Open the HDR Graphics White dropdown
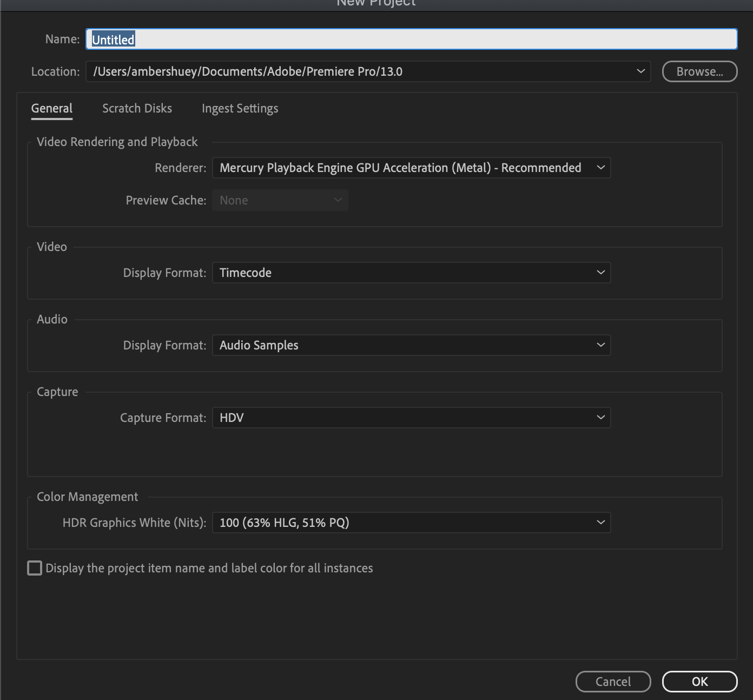Viewport: 753px width, 700px height. click(411, 523)
